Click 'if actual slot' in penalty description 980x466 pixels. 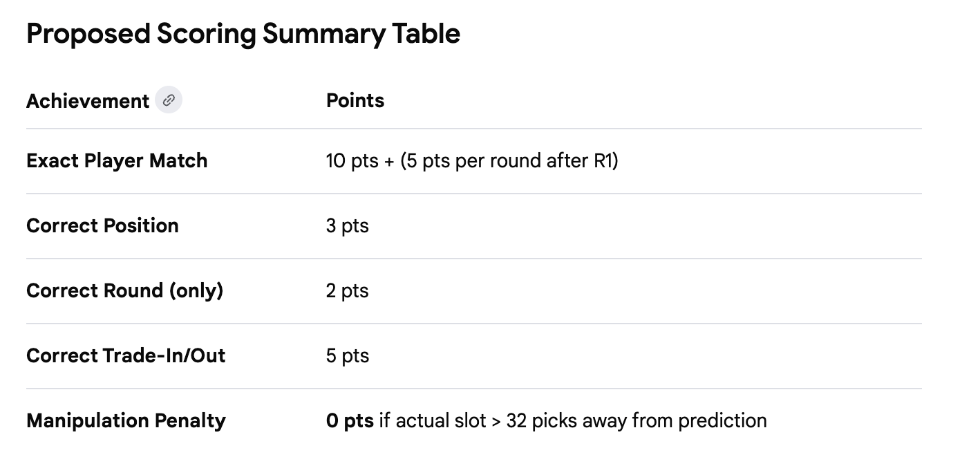[433, 420]
